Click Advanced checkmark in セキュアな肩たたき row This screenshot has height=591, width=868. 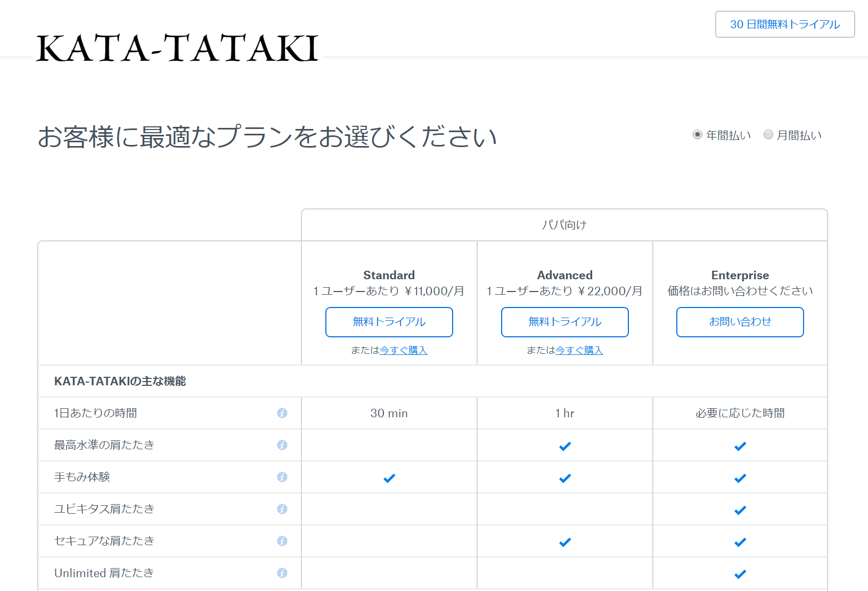point(565,542)
